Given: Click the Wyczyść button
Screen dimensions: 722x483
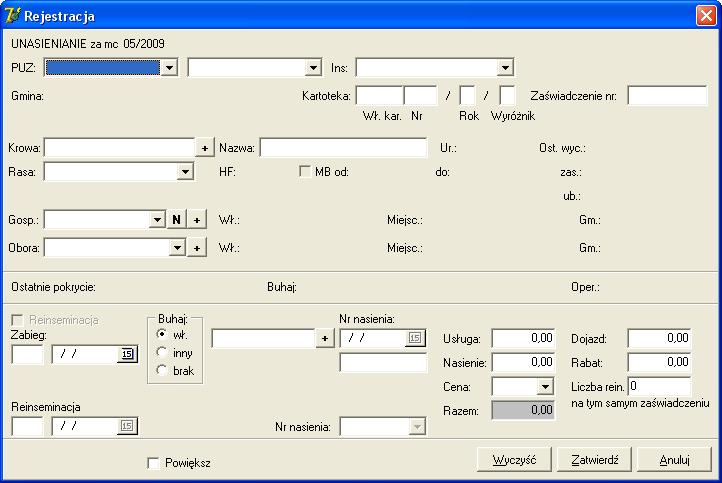Looking at the screenshot, I should (x=514, y=460).
